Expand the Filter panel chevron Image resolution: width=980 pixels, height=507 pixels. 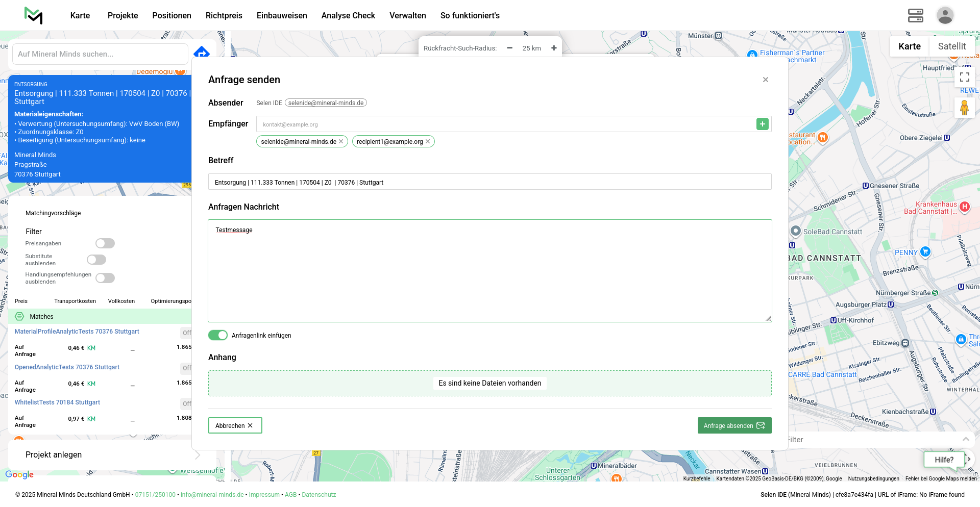pos(965,439)
